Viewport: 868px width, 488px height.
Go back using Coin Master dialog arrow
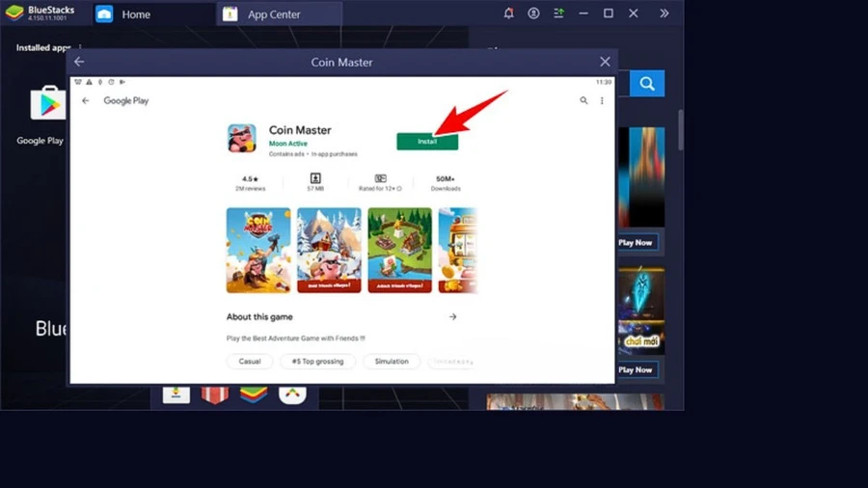pyautogui.click(x=79, y=62)
